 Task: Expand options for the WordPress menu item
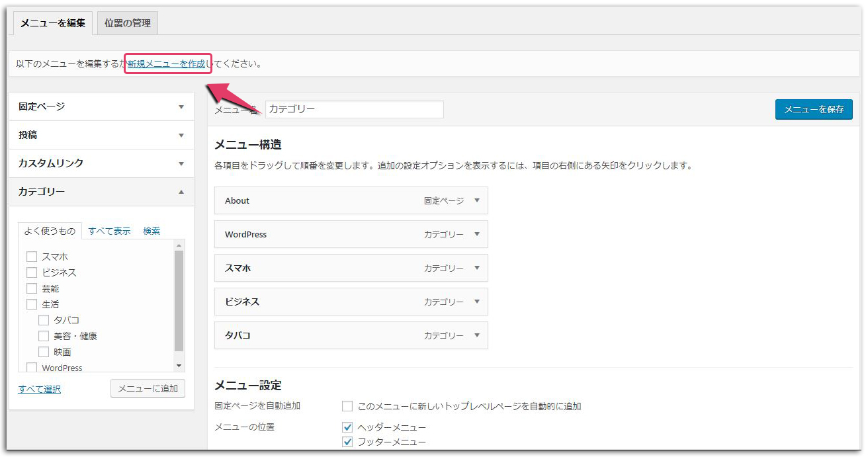[x=478, y=234]
